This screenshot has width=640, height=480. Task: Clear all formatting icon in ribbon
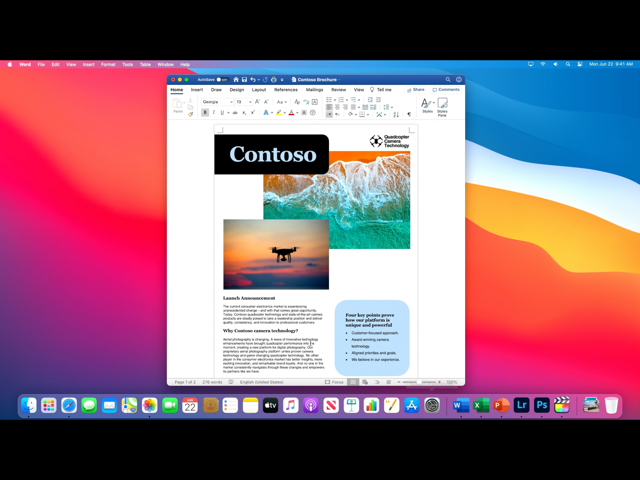(x=297, y=102)
